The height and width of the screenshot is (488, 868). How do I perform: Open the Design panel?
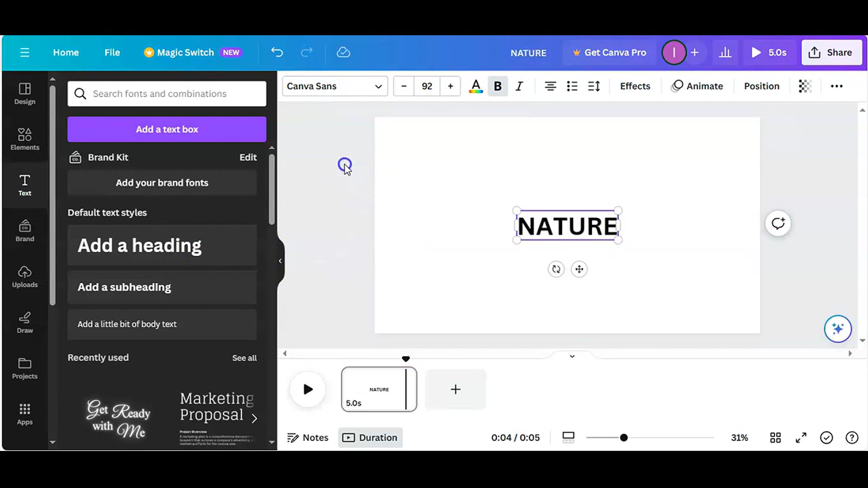tap(25, 94)
